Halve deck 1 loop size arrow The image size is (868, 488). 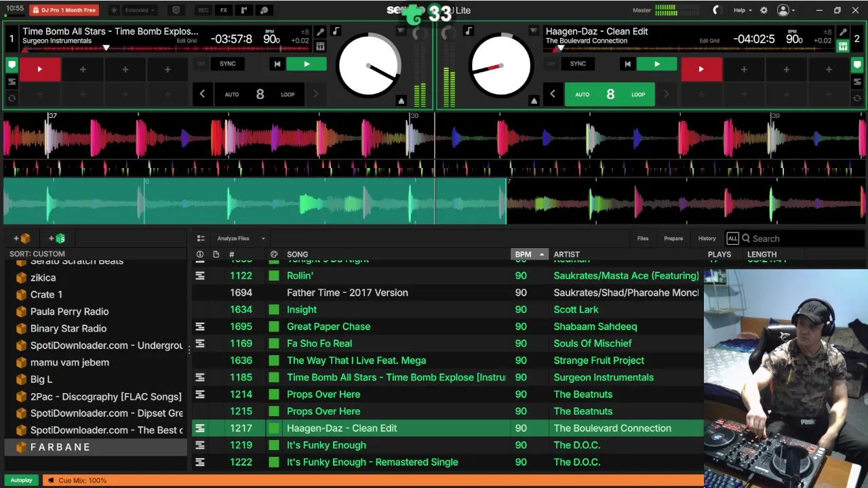click(202, 94)
